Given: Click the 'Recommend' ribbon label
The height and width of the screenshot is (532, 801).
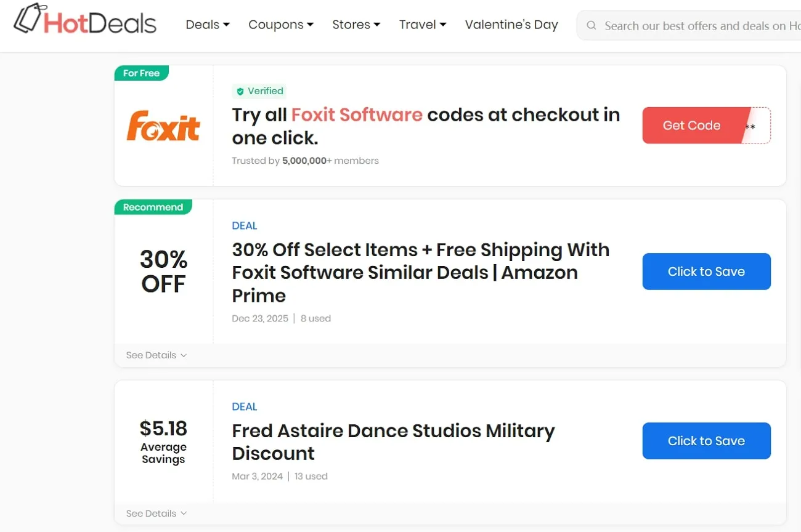Looking at the screenshot, I should (x=153, y=207).
